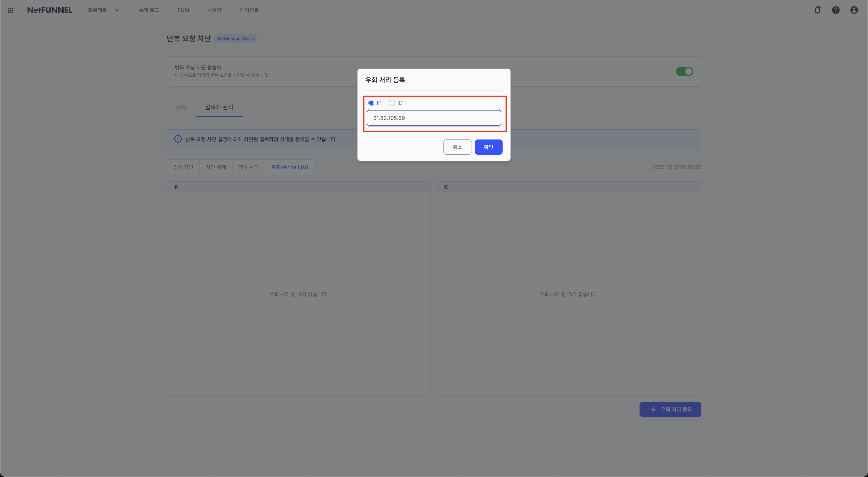
Task: Select the 영구 차단 filter
Action: coord(248,167)
